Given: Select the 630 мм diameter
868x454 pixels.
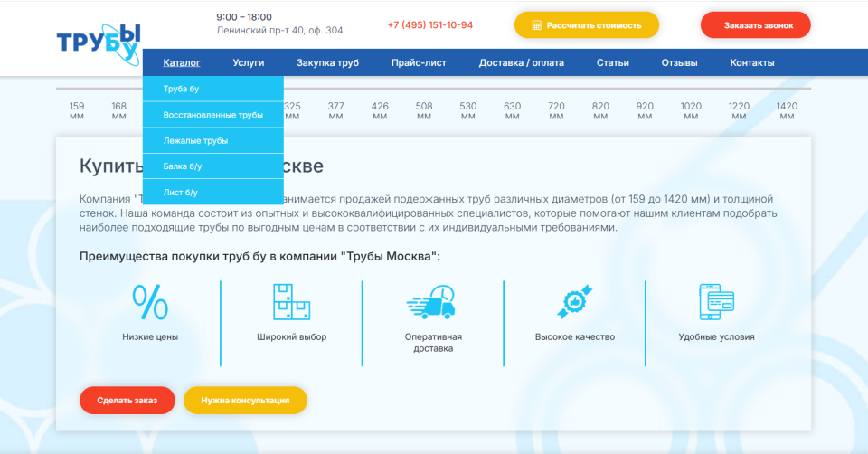Looking at the screenshot, I should [513, 110].
